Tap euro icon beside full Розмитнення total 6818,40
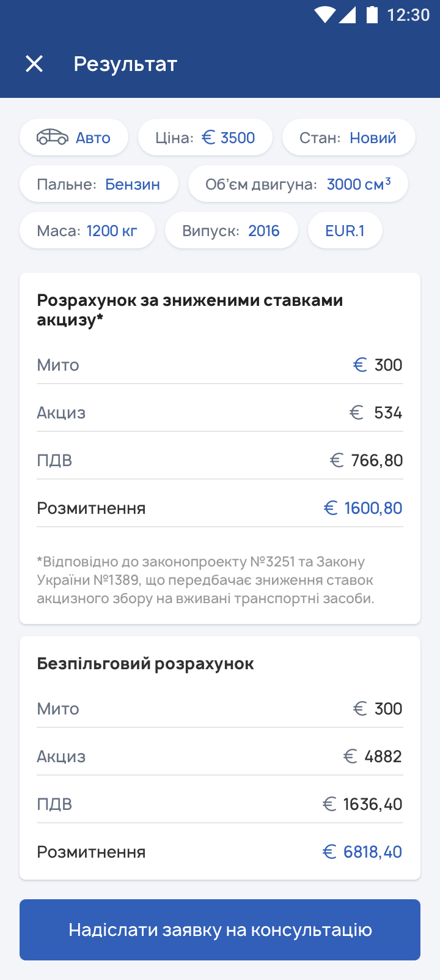Viewport: 440px width, 980px height. (329, 852)
